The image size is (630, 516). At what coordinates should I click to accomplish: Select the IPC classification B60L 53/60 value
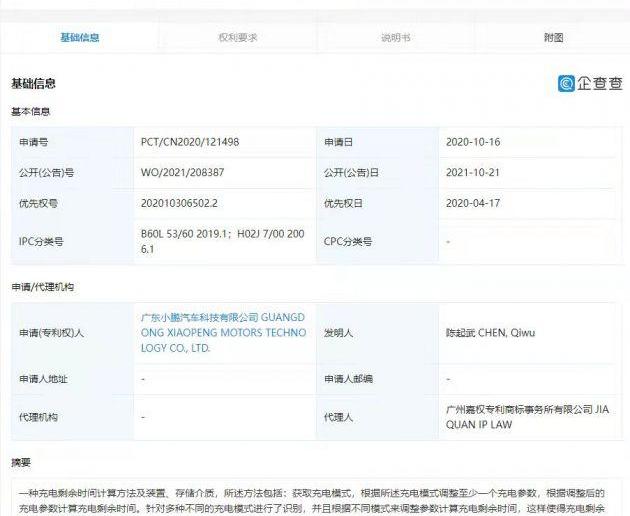(222, 241)
